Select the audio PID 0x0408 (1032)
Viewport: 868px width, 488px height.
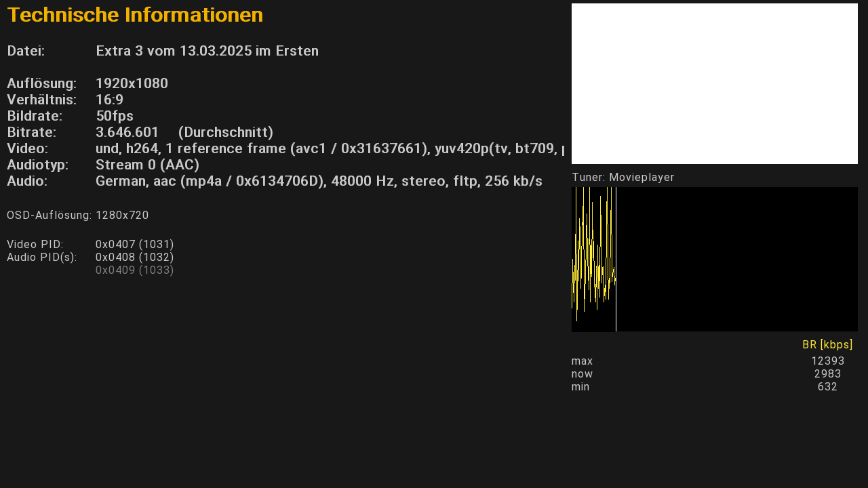[134, 257]
